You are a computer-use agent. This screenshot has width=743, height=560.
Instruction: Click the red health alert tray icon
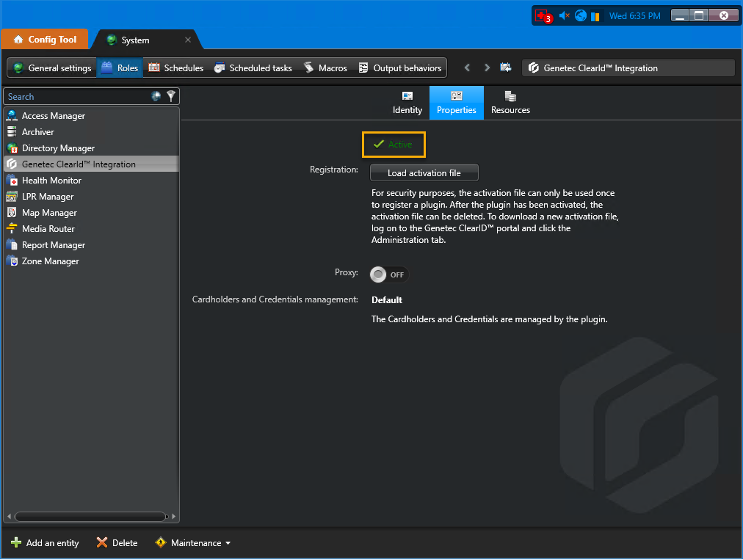click(543, 16)
